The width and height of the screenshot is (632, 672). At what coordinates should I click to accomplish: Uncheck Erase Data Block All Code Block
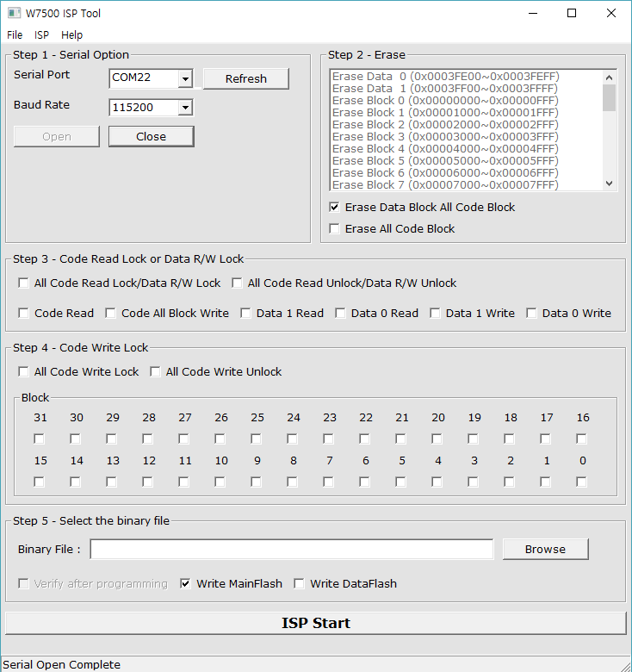pyautogui.click(x=334, y=208)
